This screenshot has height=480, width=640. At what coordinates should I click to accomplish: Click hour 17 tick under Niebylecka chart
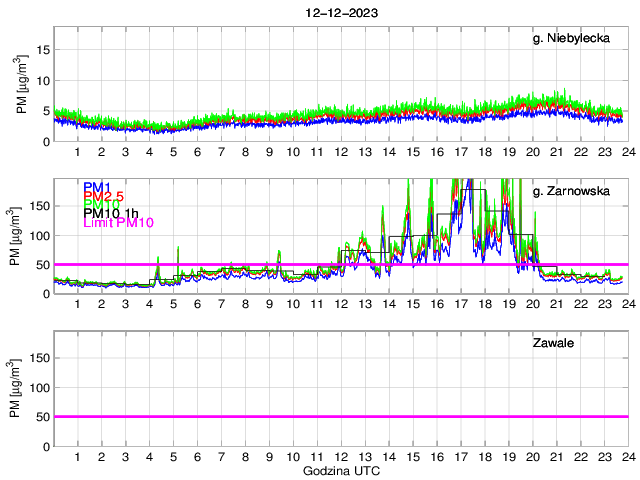460,152
